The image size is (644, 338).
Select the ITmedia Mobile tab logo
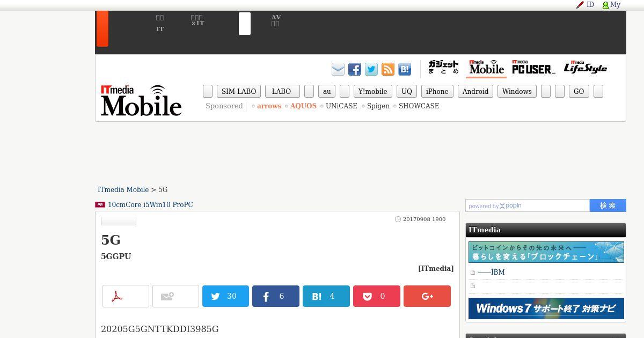pyautogui.click(x=486, y=68)
